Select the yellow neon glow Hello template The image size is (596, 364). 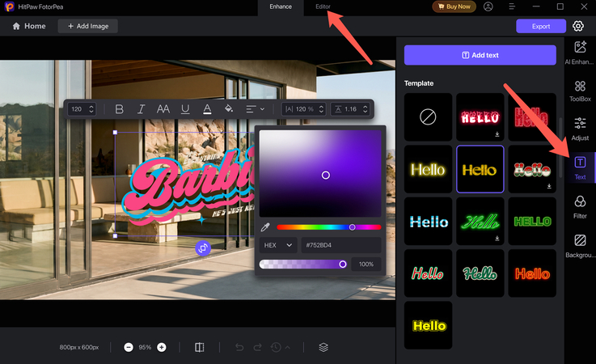click(x=428, y=169)
